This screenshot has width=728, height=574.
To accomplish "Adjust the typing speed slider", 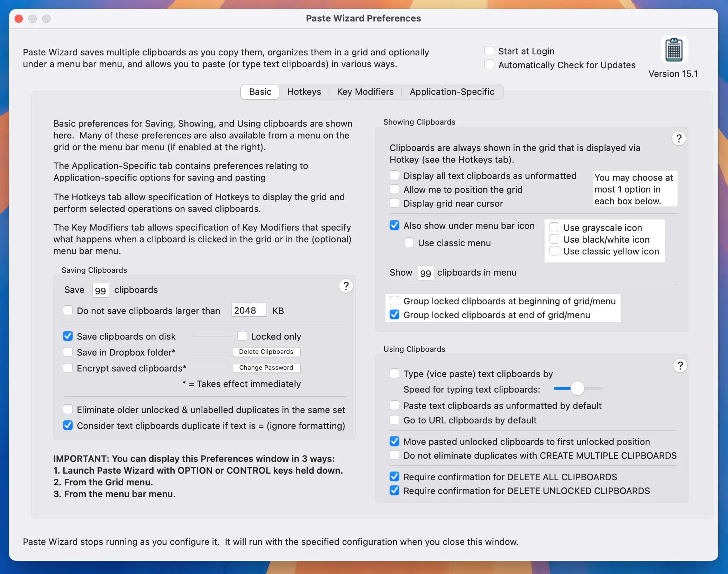I will click(577, 388).
